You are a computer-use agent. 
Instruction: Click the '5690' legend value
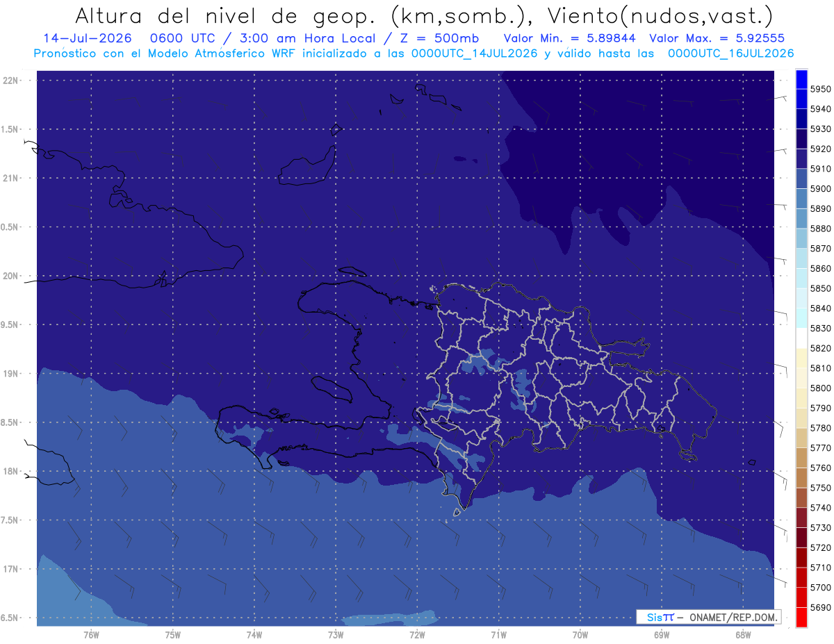821,607
